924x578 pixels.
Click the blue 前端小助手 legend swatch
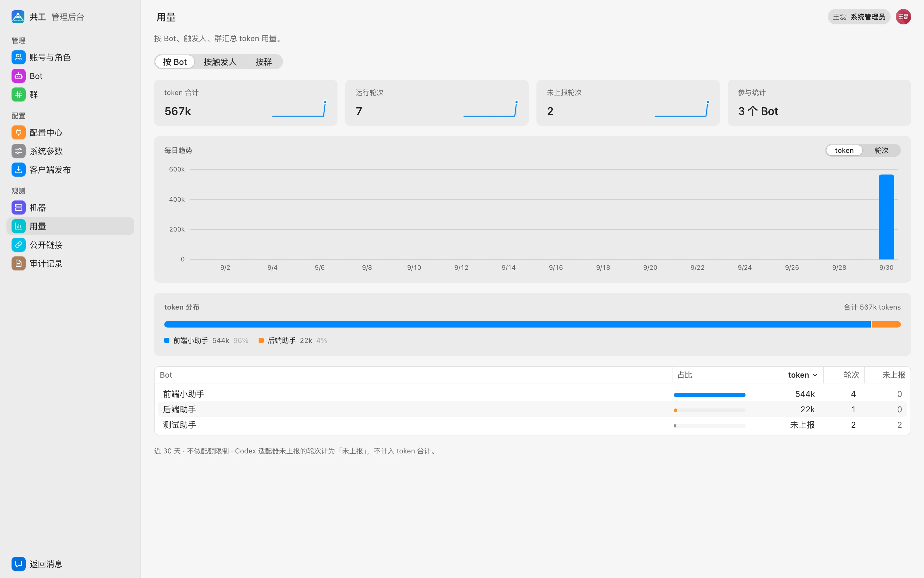tap(167, 340)
